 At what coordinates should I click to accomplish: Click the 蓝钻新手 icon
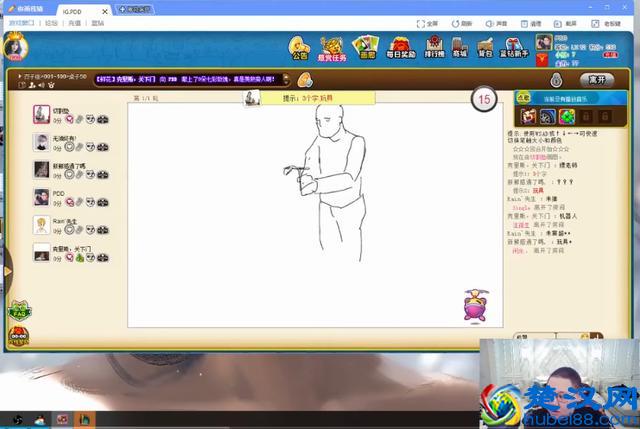[x=513, y=47]
